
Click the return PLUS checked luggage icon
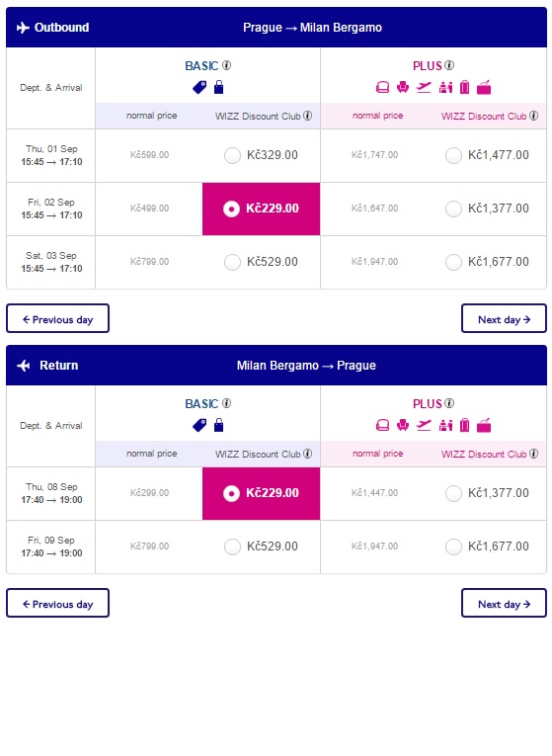(464, 425)
